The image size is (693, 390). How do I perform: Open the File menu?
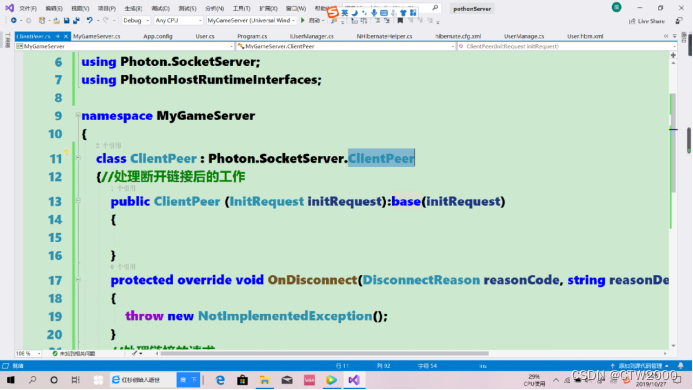[x=28, y=8]
